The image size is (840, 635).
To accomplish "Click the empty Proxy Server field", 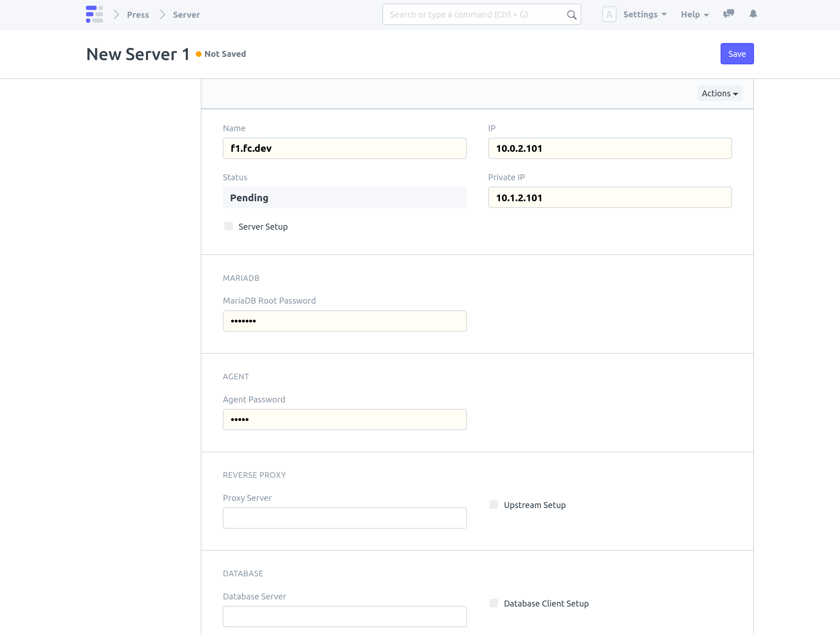I will [344, 518].
